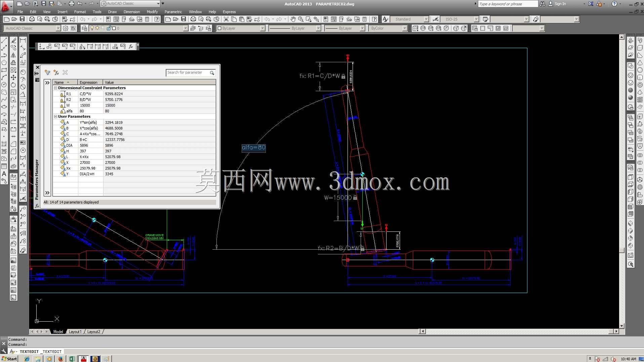This screenshot has width=644, height=362.
Task: Open Communication Center binoculars icon
Action: (x=542, y=4)
